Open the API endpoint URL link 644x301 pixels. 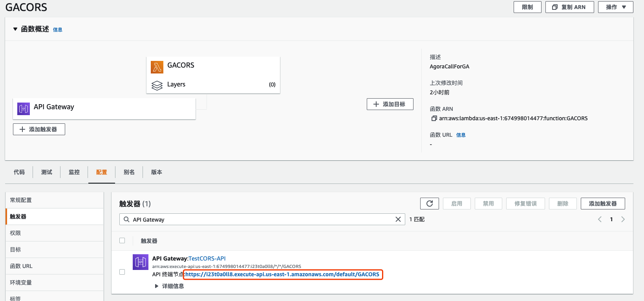pyautogui.click(x=282, y=274)
